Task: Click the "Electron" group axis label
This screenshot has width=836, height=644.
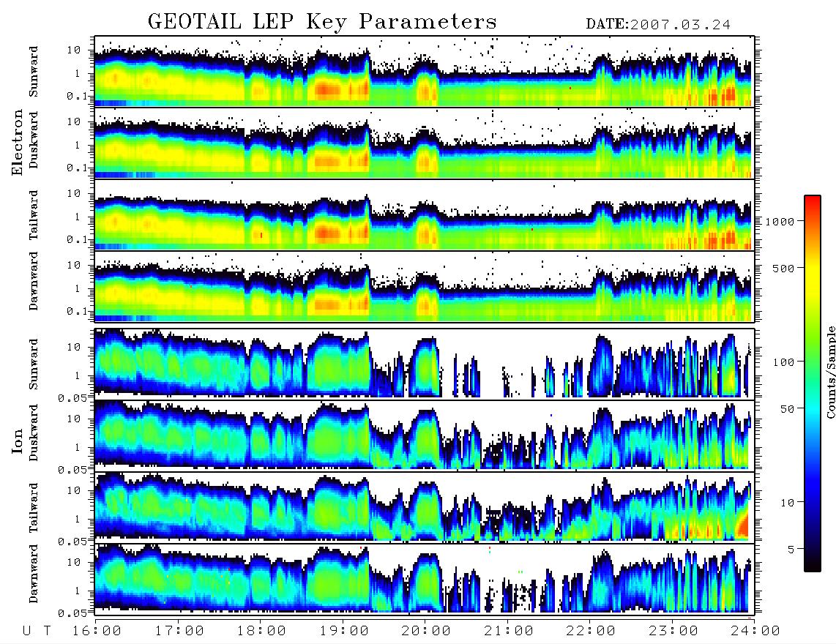Action: click(x=18, y=143)
